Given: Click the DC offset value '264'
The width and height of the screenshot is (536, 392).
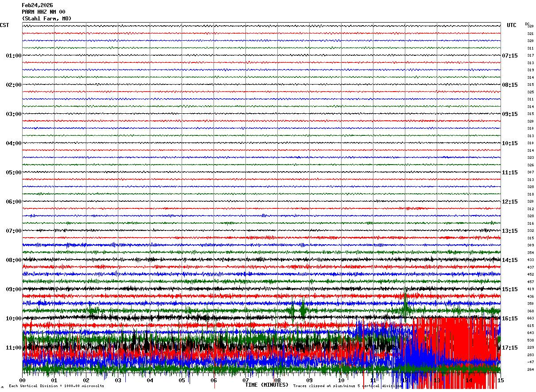Looking at the screenshot, I should pos(530,369).
